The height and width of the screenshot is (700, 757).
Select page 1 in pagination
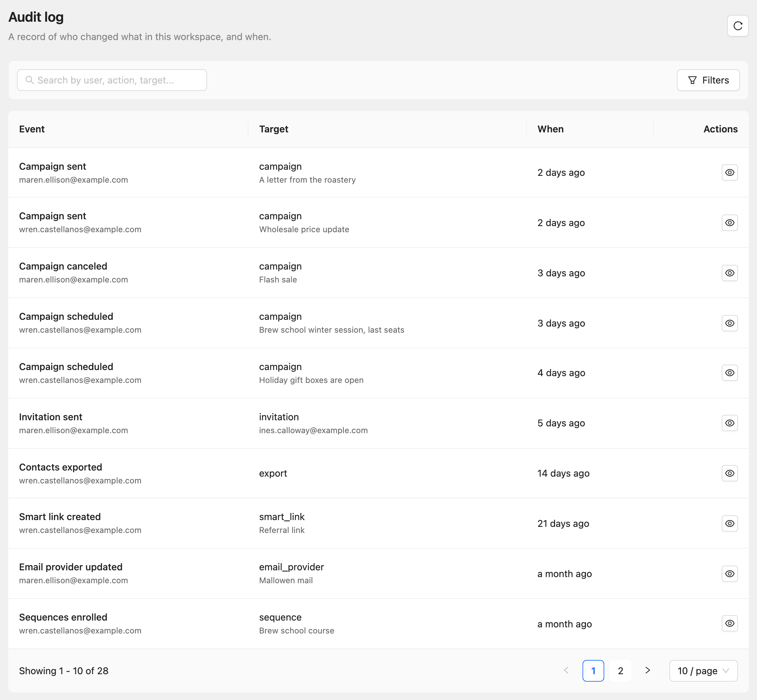pos(593,671)
